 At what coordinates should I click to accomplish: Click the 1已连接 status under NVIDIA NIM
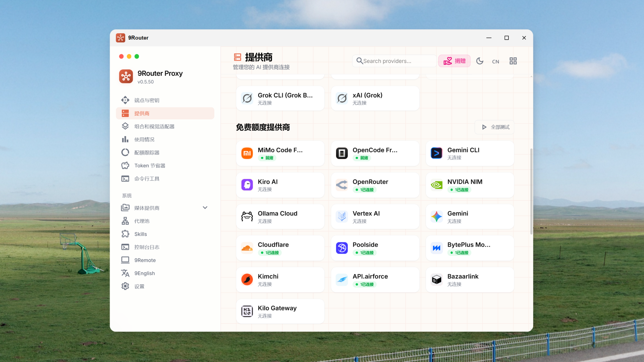coord(460,190)
